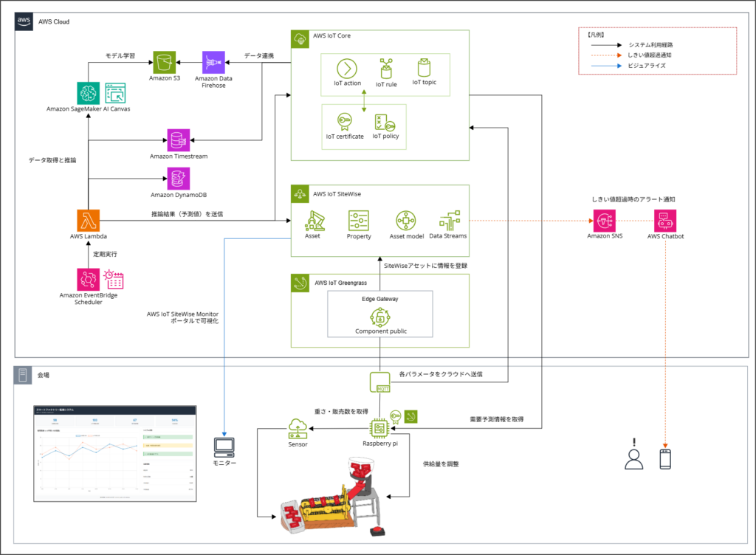
Task: Select the Component public icon in Edge Gateway
Action: point(380,317)
